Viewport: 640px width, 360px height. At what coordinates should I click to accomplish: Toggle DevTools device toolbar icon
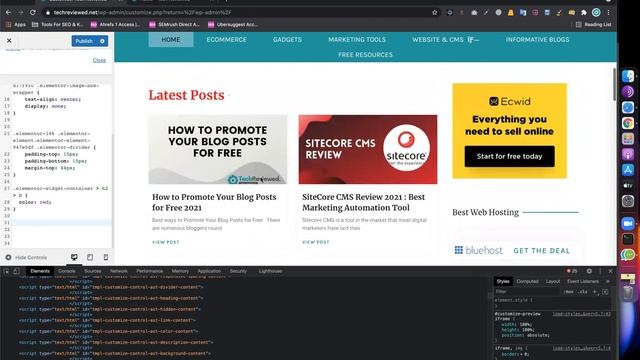click(16, 271)
